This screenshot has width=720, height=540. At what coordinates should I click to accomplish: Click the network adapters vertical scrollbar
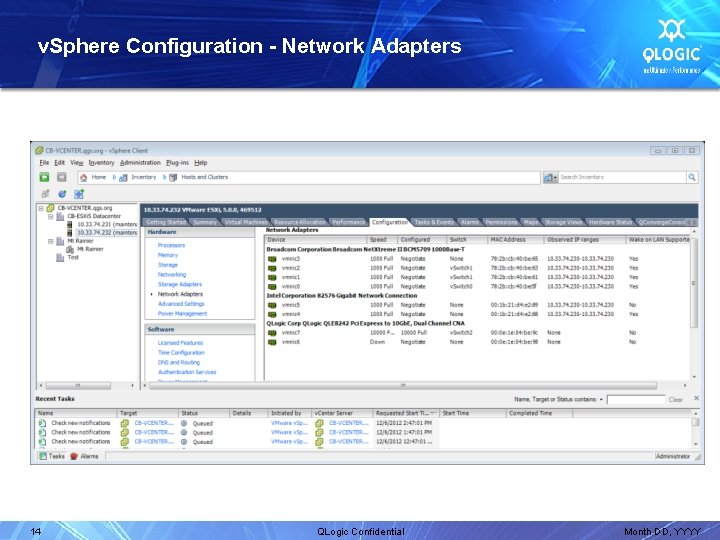pos(693,282)
